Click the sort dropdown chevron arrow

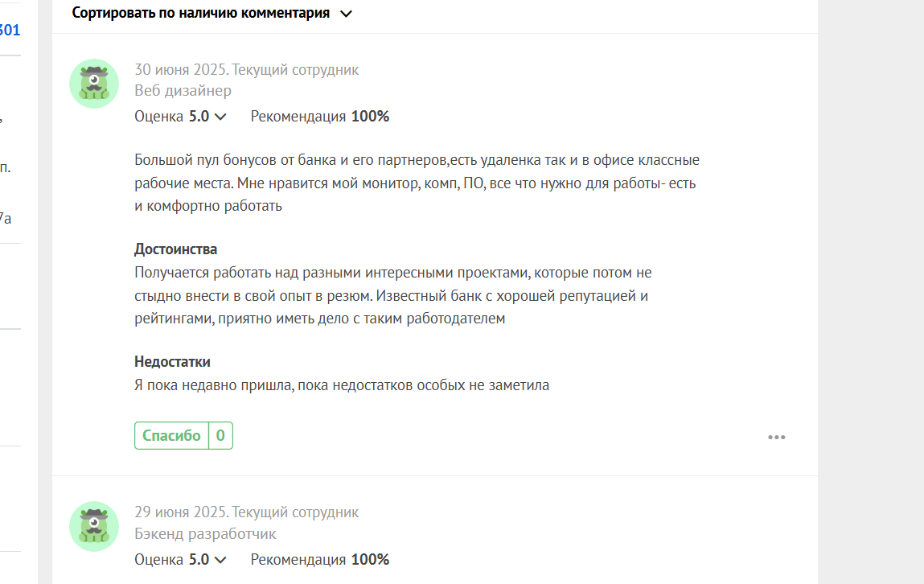[x=346, y=14]
